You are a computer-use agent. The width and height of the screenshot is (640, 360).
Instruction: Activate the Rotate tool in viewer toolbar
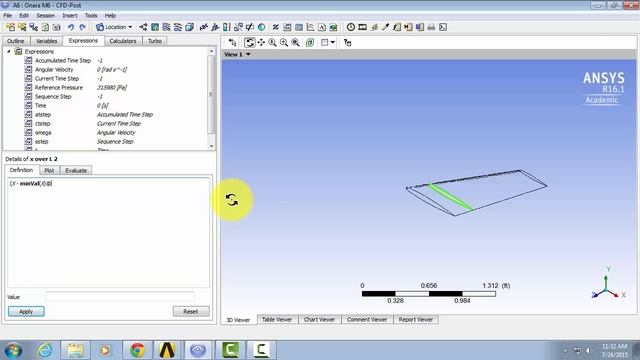249,42
